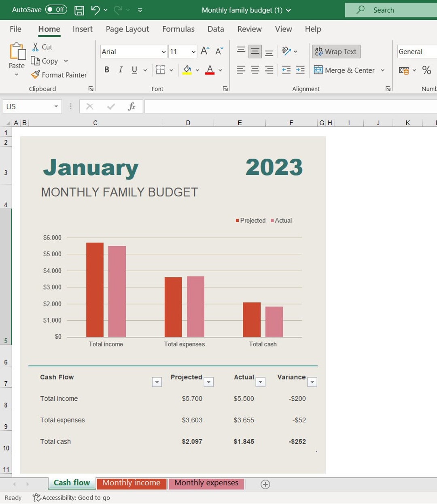Enable Middle Align in the Alignment group

click(255, 51)
